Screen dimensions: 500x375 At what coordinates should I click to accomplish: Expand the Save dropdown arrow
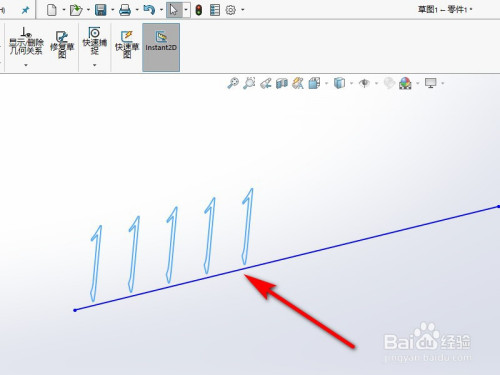[112, 10]
